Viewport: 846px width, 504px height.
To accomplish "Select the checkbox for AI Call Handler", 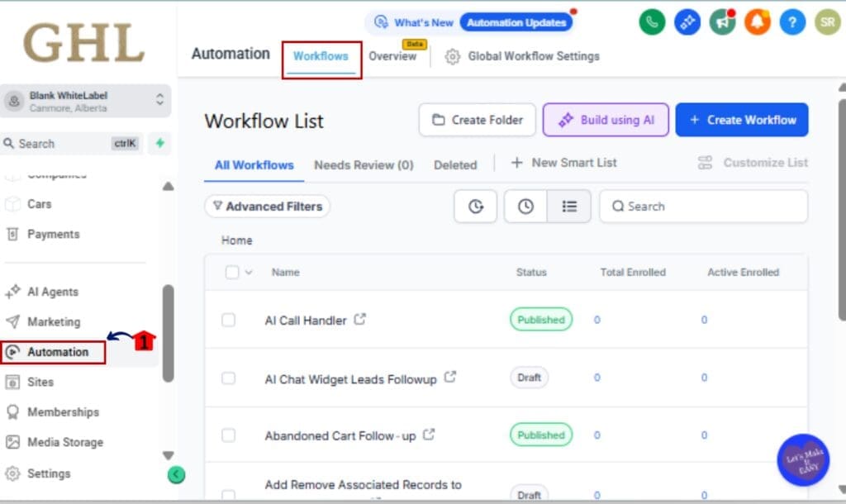I will [x=229, y=321].
